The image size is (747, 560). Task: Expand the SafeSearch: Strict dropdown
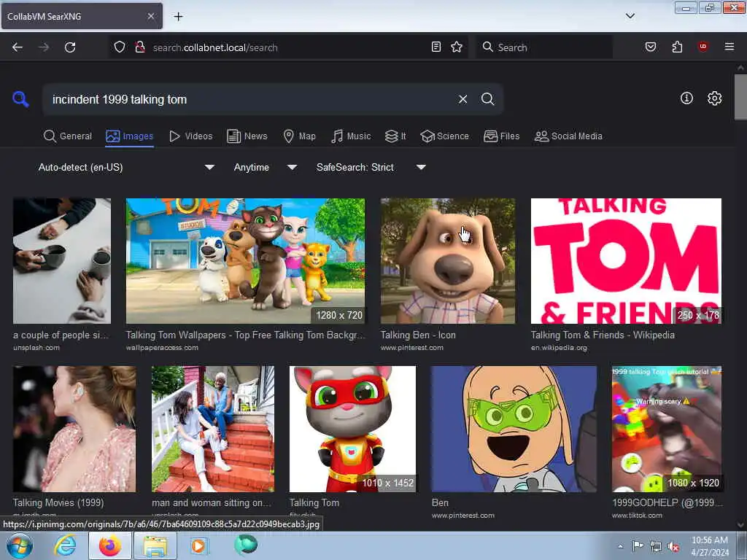(371, 167)
